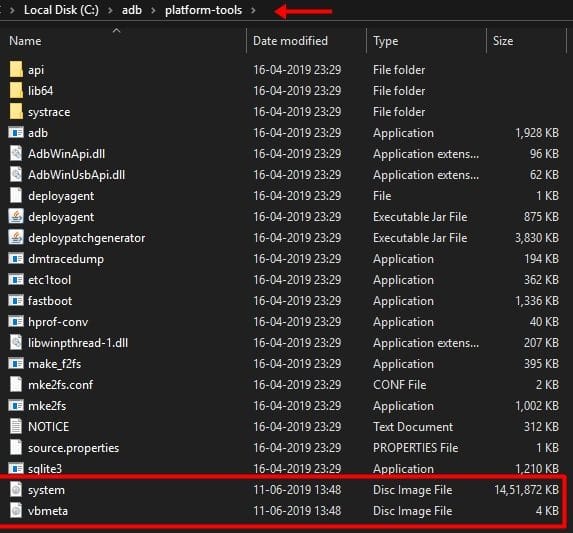Click platform-tools in the address bar
Screen dimensions: 573x533
(203, 10)
